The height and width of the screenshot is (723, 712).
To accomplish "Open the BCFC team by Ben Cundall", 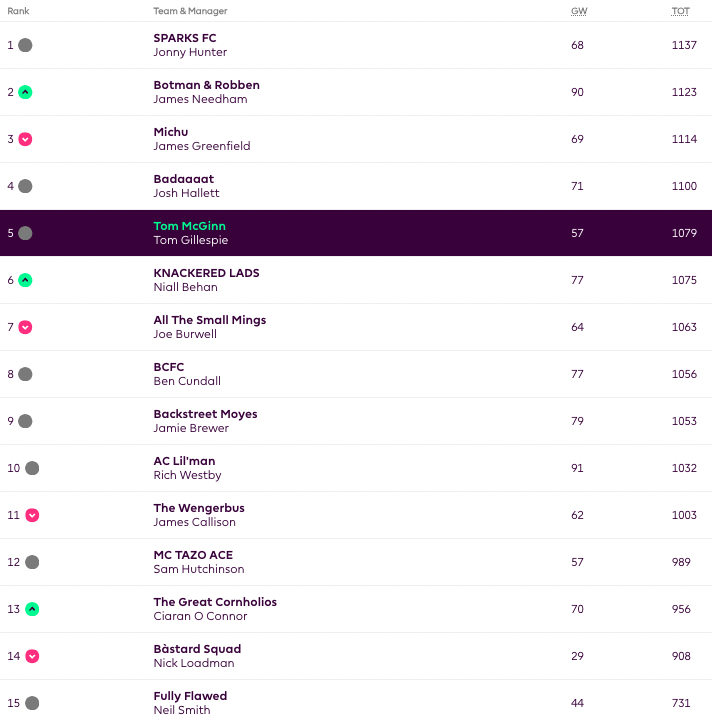I will pos(169,367).
